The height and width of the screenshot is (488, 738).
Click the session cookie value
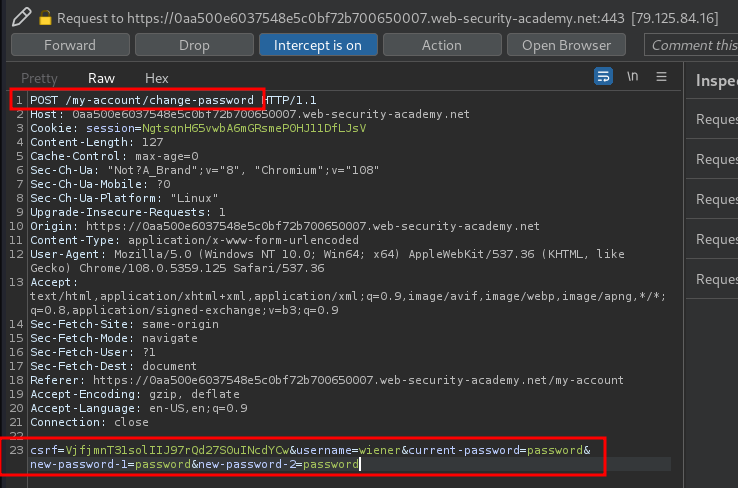point(254,128)
